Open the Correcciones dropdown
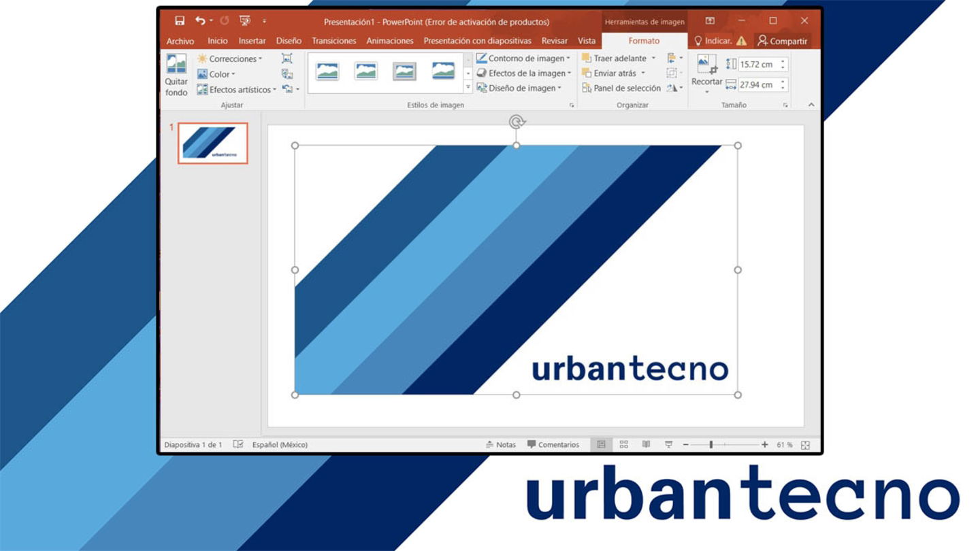980x551 pixels. (229, 59)
